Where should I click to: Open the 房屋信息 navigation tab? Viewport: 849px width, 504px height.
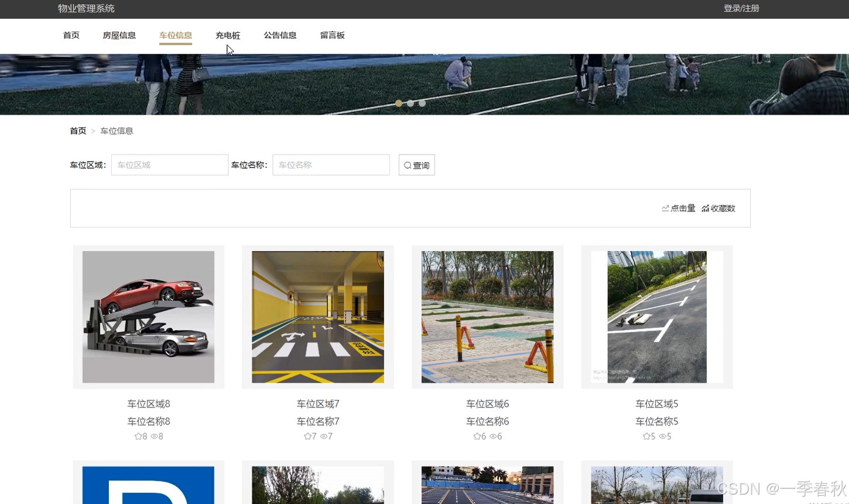tap(119, 35)
